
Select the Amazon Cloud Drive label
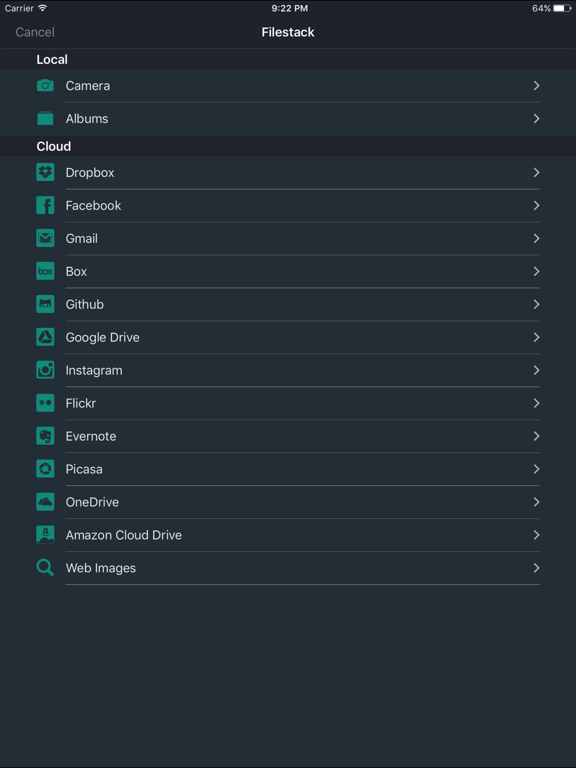click(x=123, y=535)
